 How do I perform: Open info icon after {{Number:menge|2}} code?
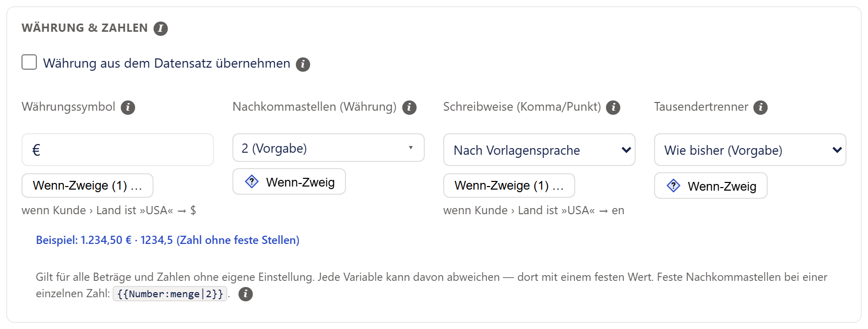pyautogui.click(x=246, y=294)
